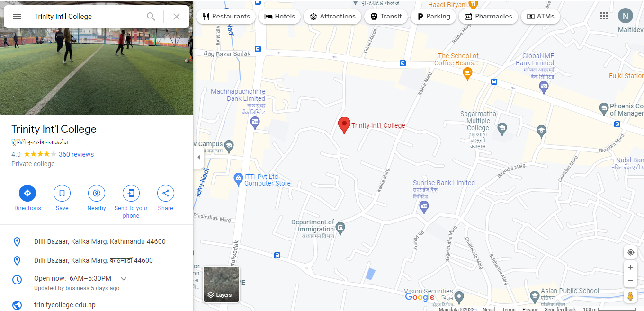Click the search magnifier icon
Screen dimensions: 644x311
click(x=151, y=17)
